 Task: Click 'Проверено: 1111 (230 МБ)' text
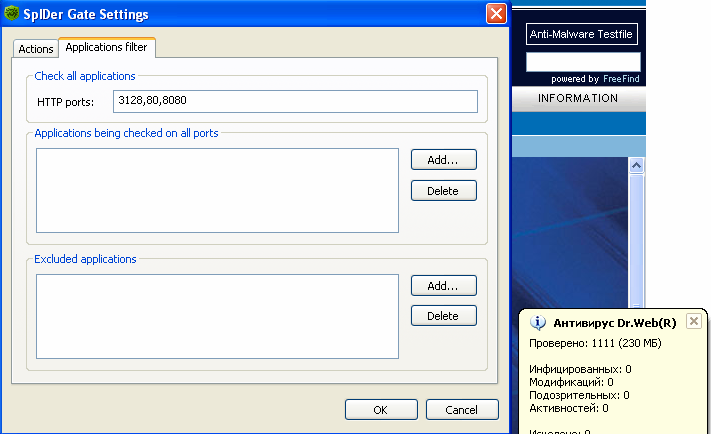(x=595, y=343)
